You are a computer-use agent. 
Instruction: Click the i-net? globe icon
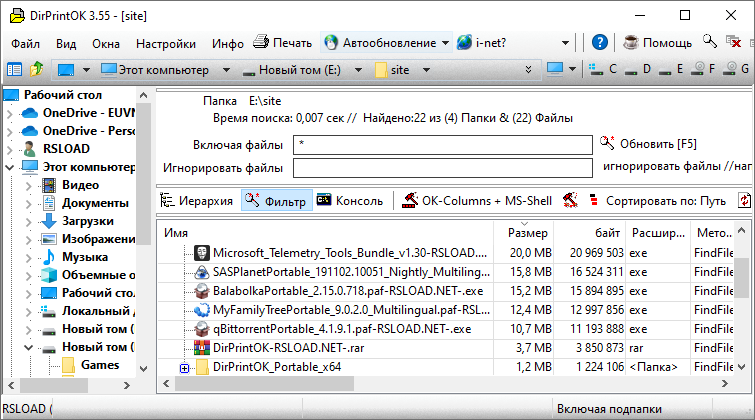coord(466,43)
